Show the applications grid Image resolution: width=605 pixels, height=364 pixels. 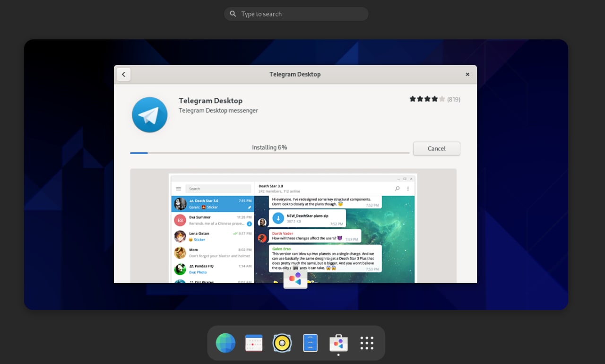[x=367, y=343]
